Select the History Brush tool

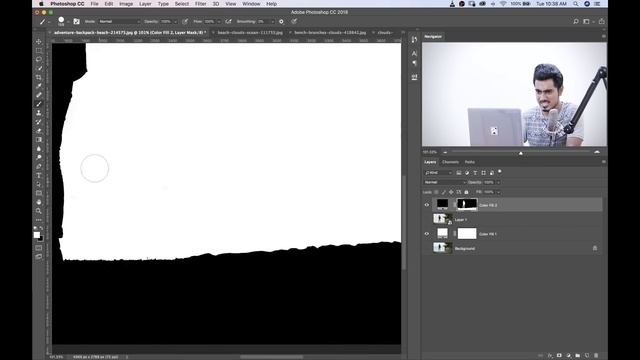tap(39, 122)
